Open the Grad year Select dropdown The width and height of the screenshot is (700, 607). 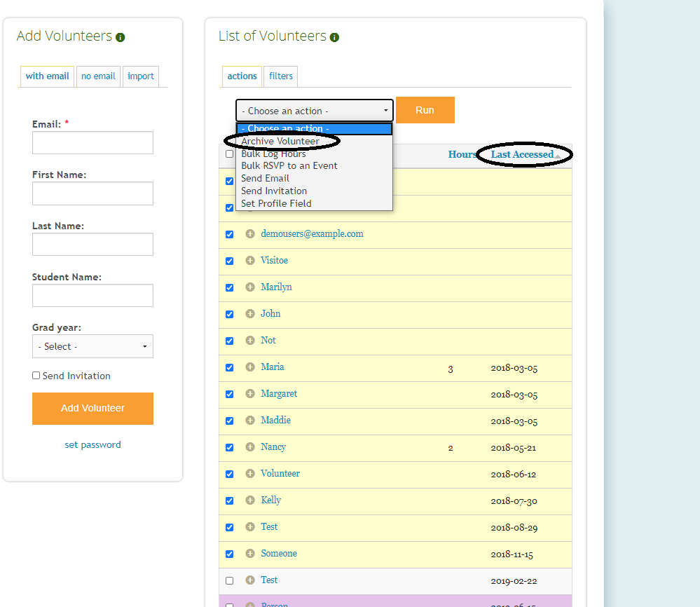[x=93, y=346]
